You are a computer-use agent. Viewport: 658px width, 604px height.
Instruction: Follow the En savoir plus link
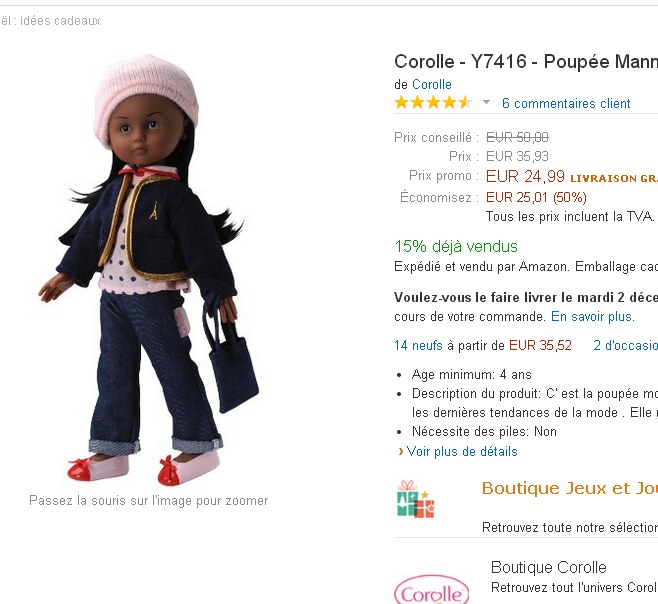click(592, 316)
